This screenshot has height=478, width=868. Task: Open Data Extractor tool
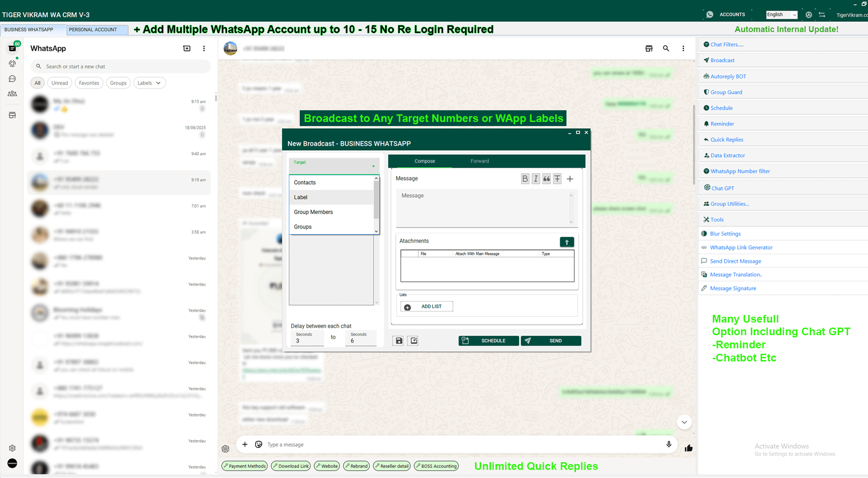click(783, 155)
